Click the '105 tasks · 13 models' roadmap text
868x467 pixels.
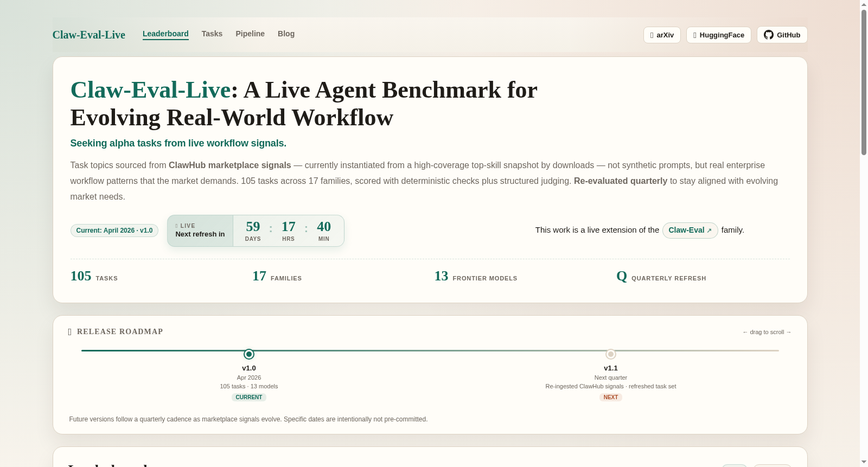[x=249, y=386]
